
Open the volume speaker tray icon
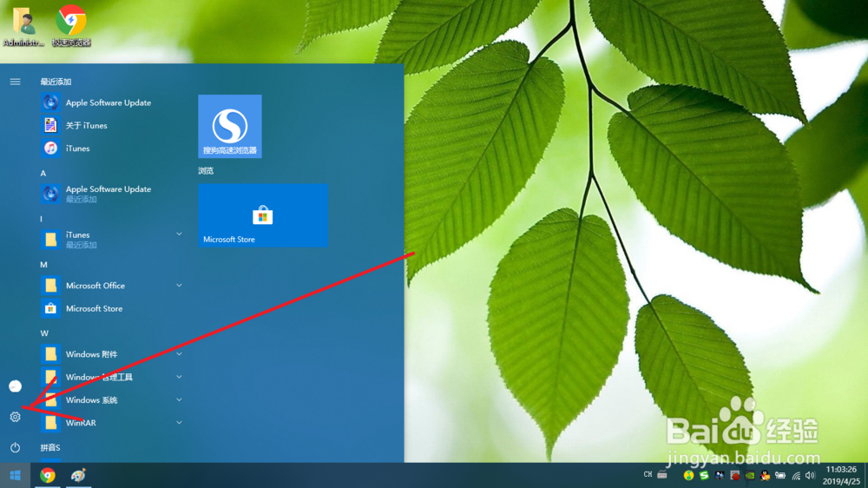pos(811,475)
